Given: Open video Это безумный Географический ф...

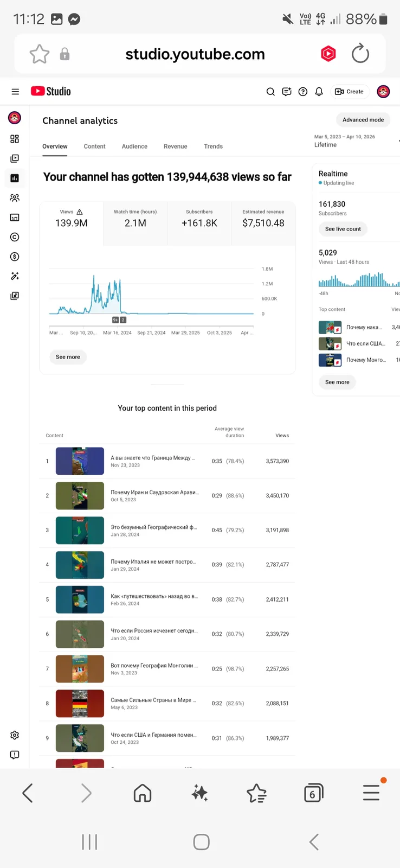Looking at the screenshot, I should [x=153, y=527].
